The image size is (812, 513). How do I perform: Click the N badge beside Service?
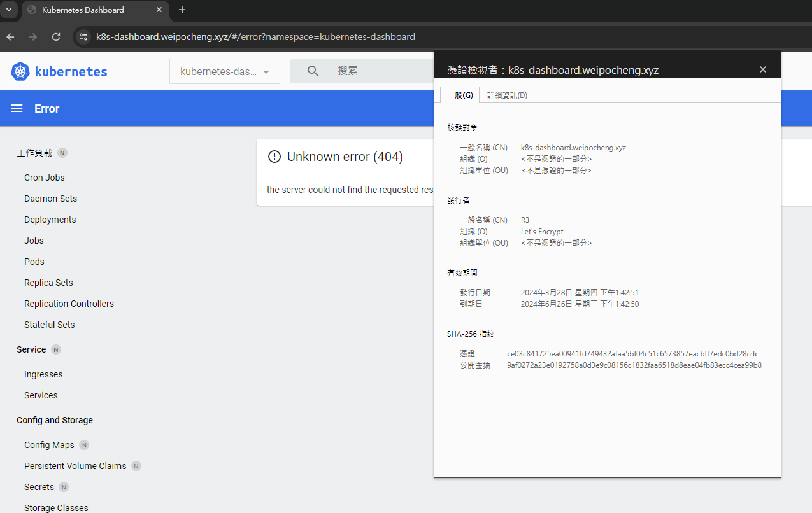coord(56,349)
